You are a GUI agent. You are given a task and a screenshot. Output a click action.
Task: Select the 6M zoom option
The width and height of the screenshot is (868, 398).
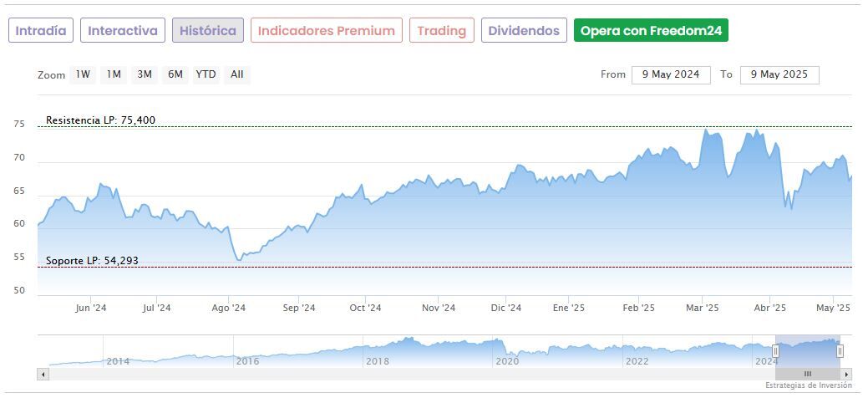175,74
